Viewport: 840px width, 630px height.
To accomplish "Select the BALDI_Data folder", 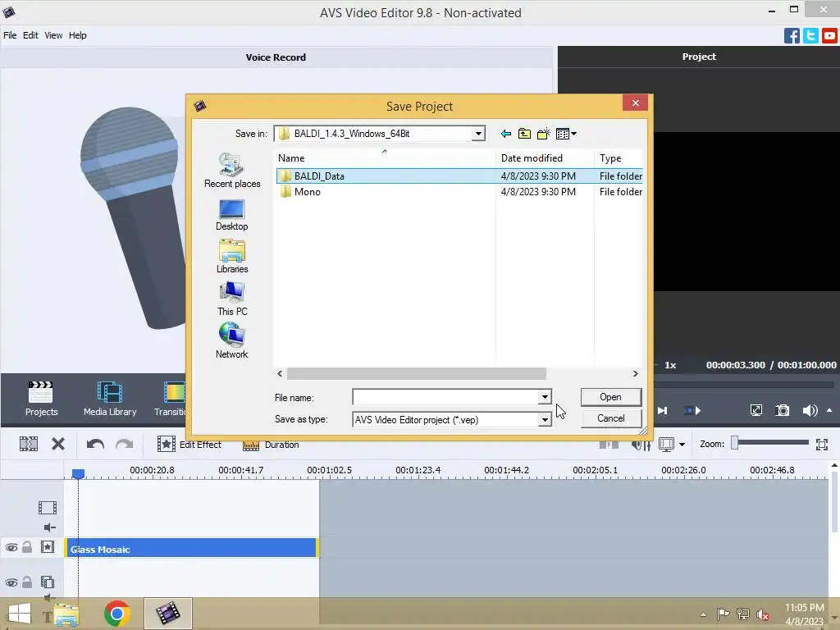I will pos(459,176).
